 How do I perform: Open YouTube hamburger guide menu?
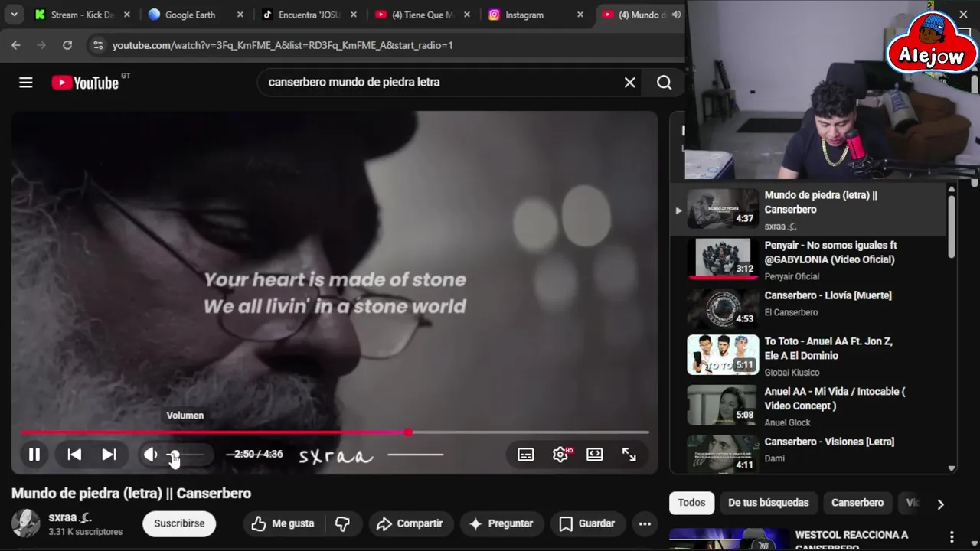click(26, 83)
